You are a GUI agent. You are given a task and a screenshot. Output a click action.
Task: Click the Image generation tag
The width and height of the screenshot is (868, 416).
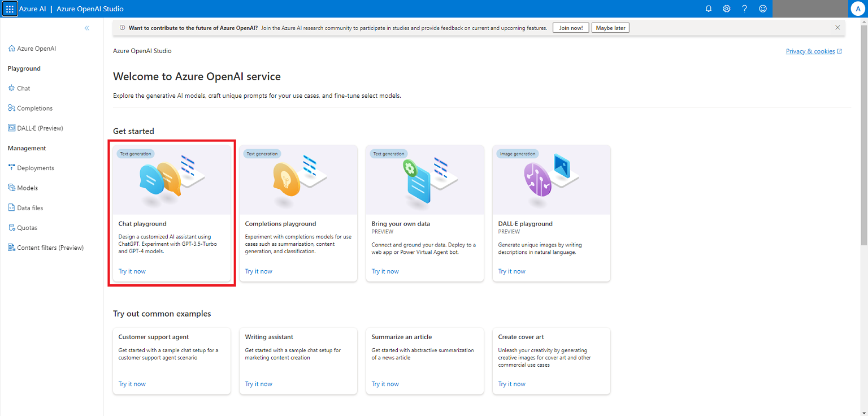518,154
